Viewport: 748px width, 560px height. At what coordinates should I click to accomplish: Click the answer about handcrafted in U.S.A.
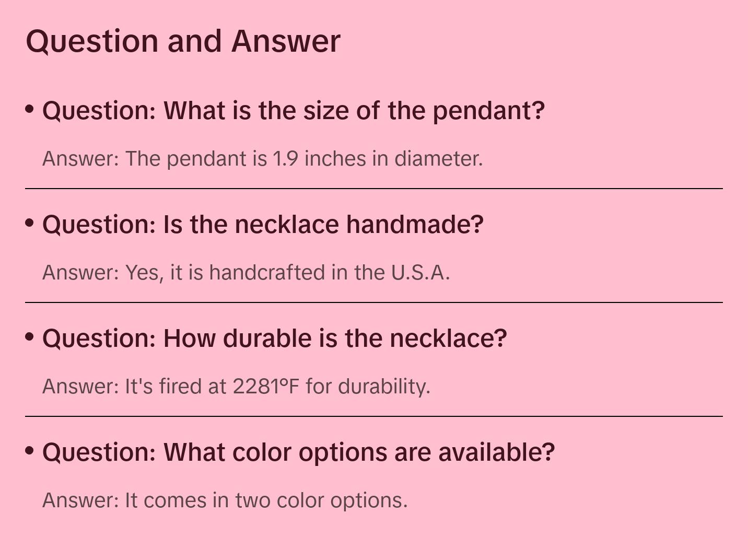coord(246,273)
